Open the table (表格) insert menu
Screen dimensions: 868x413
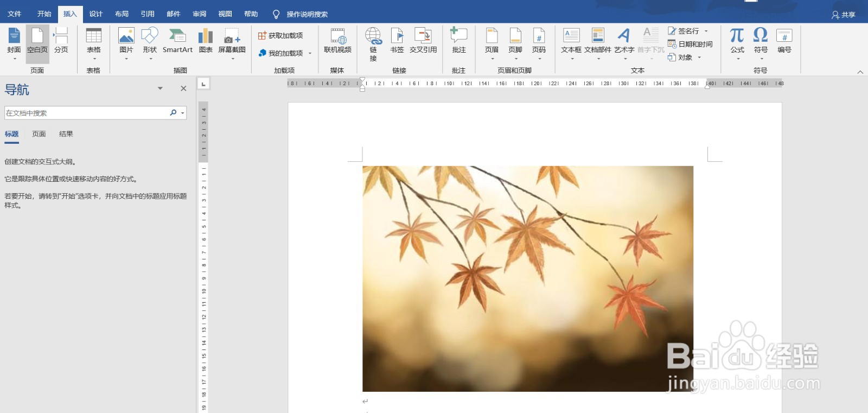tap(94, 43)
